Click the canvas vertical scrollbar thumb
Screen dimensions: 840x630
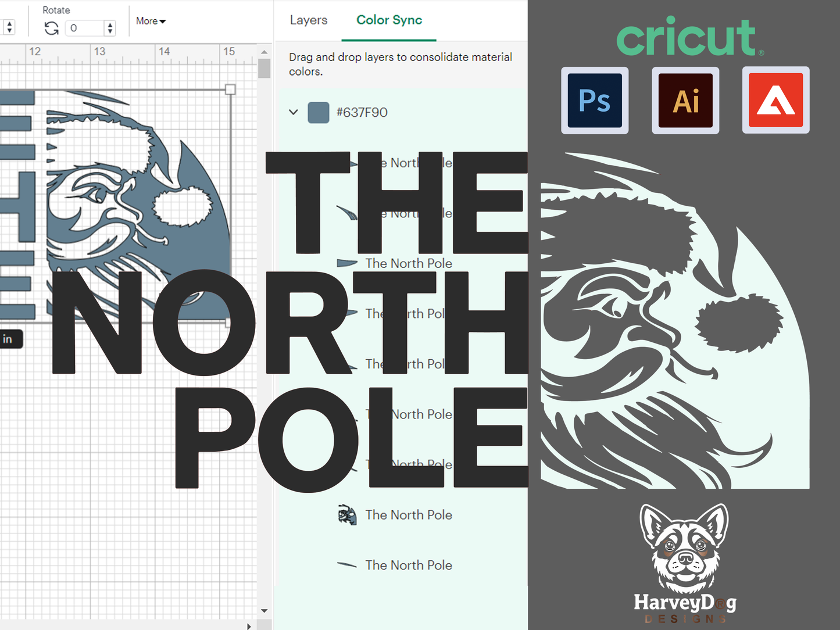tap(264, 68)
